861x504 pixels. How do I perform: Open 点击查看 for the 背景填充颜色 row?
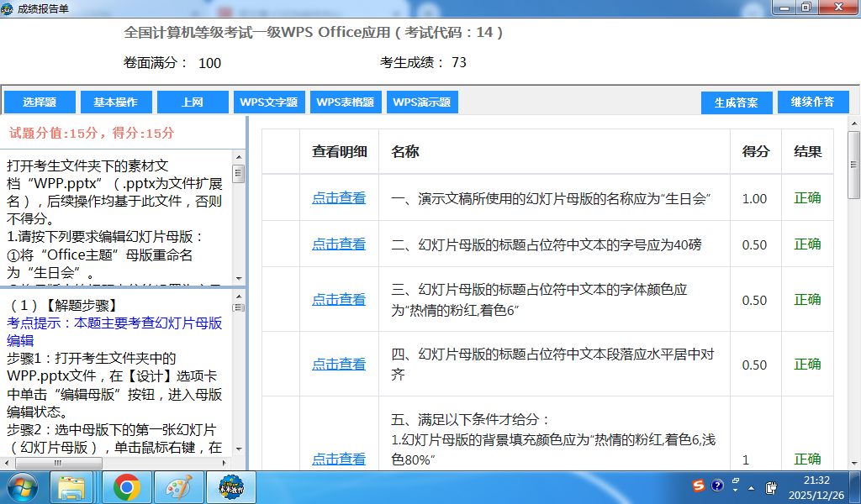click(339, 459)
